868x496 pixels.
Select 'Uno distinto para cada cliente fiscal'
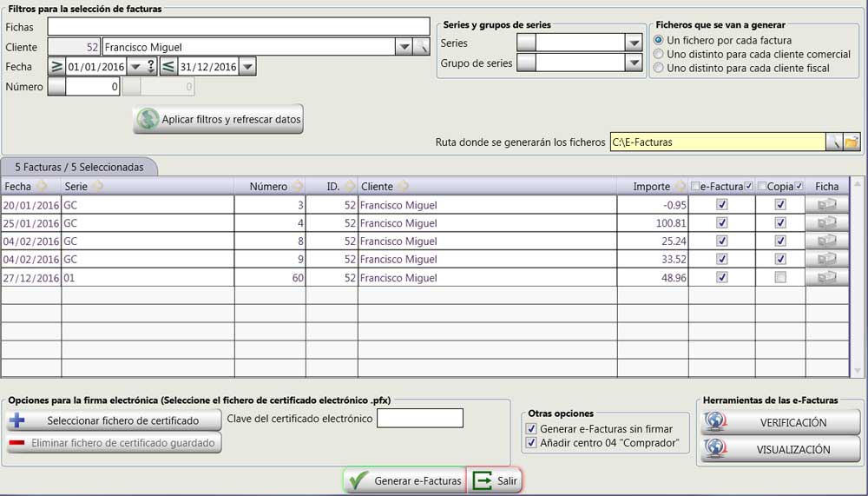pos(660,68)
